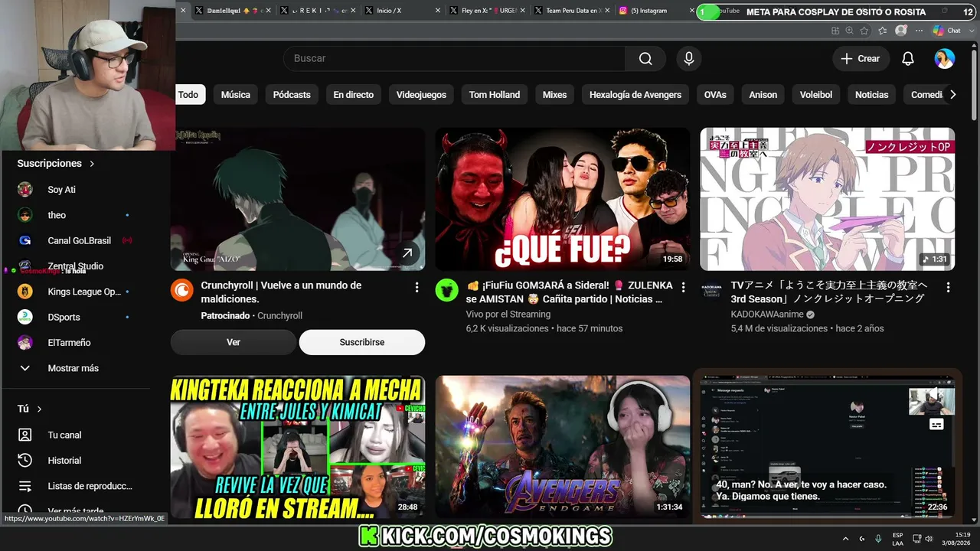Click the taskbar microphone icon

pyautogui.click(x=878, y=539)
